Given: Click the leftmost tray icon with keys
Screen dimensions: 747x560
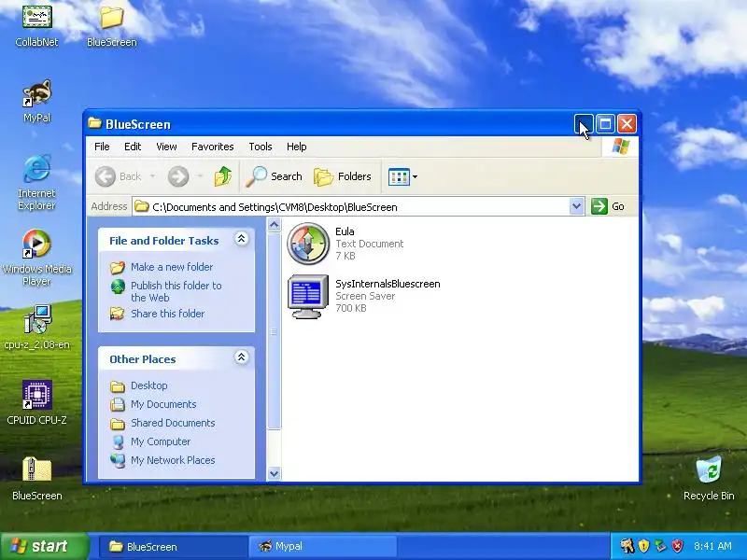Looking at the screenshot, I should [x=627, y=546].
